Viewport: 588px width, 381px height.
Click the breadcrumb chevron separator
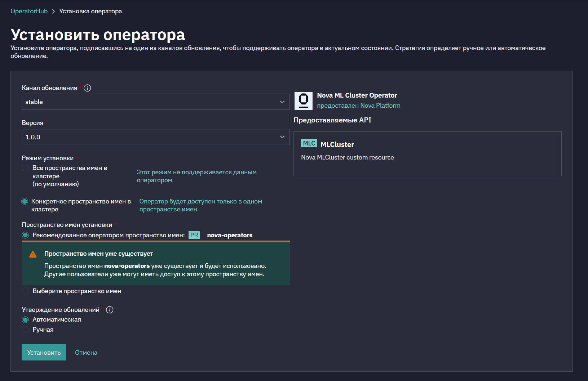click(x=53, y=11)
